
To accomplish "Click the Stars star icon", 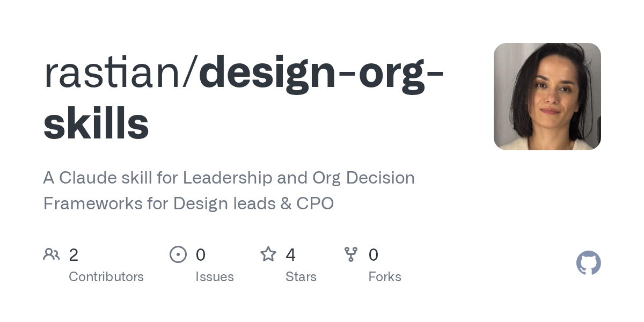I will pos(268,254).
